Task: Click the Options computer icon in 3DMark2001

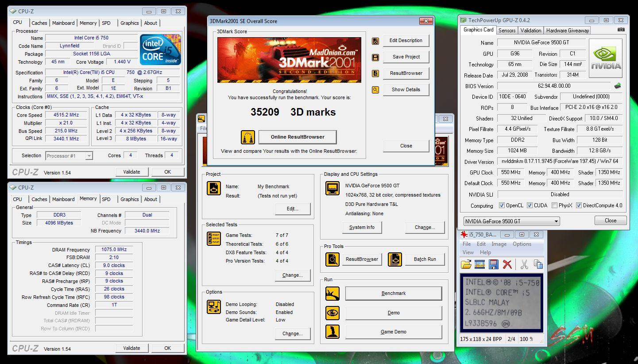Action: click(214, 306)
